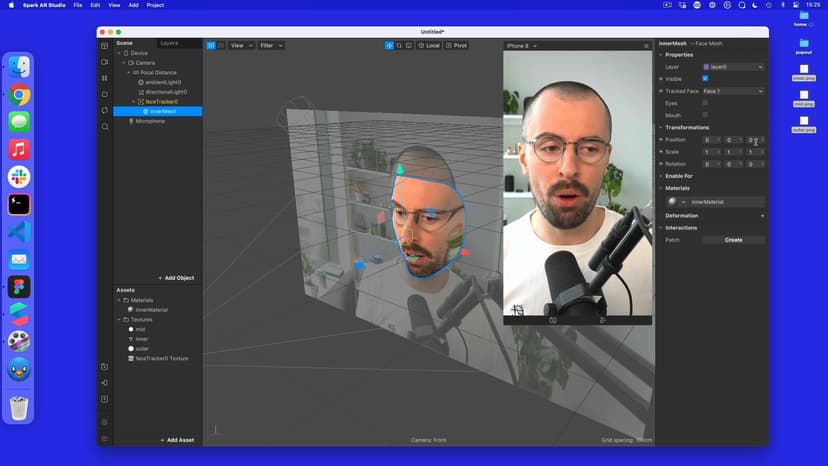Click the upload icon in lower left toolbar
The image size is (828, 466).
point(105,399)
